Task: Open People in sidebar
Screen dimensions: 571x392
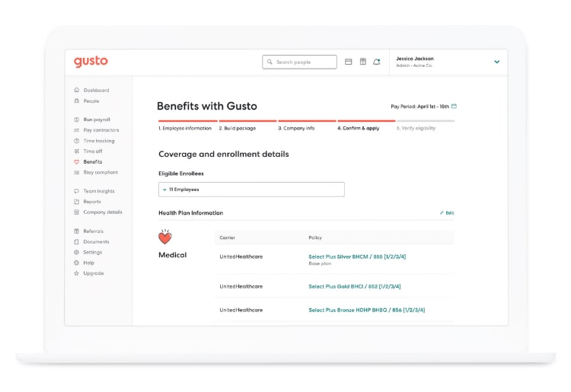Action: click(91, 101)
